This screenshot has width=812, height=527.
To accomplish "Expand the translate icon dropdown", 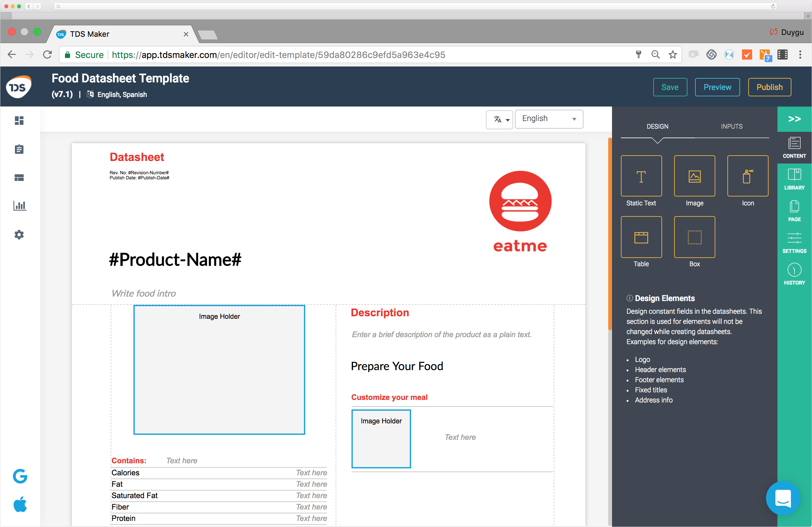I will pos(499,119).
